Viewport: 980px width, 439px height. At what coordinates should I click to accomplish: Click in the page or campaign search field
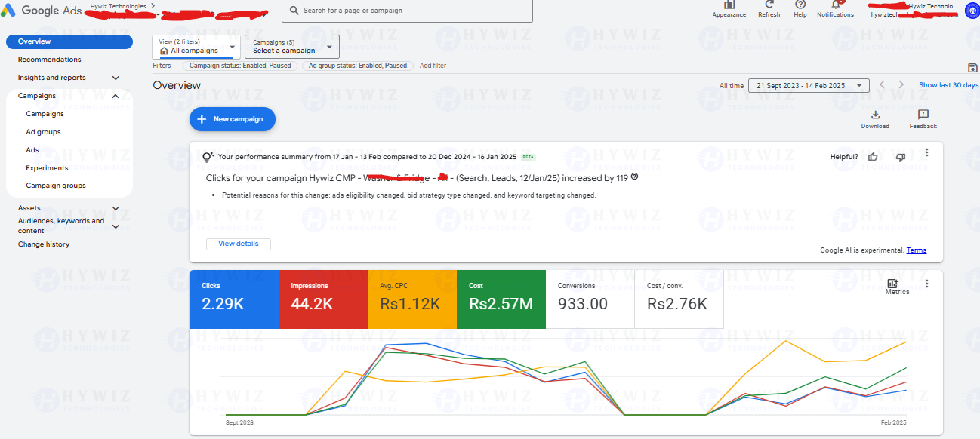tap(407, 11)
